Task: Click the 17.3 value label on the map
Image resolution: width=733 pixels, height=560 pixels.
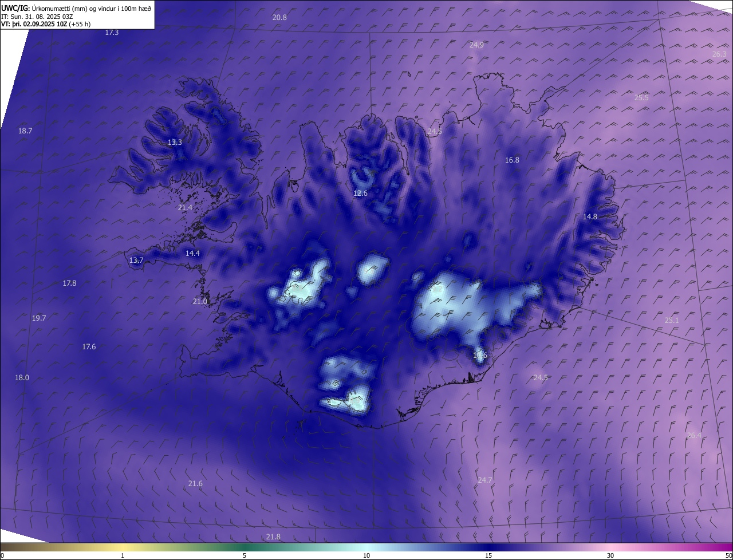Action: pyautogui.click(x=112, y=33)
